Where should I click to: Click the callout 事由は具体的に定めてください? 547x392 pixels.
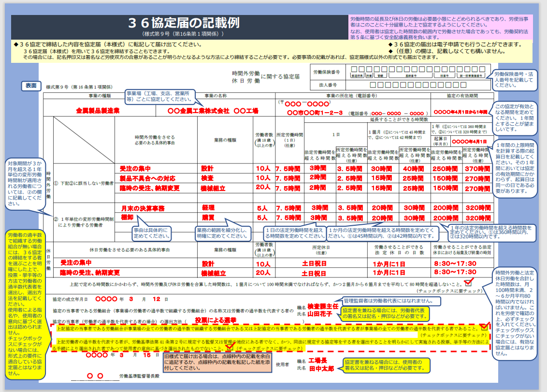(x=152, y=233)
